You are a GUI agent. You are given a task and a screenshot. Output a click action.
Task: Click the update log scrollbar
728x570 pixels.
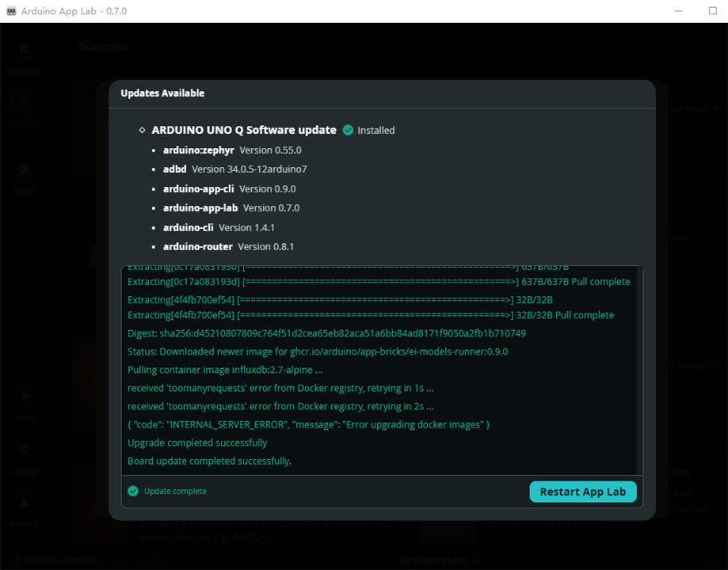641,370
